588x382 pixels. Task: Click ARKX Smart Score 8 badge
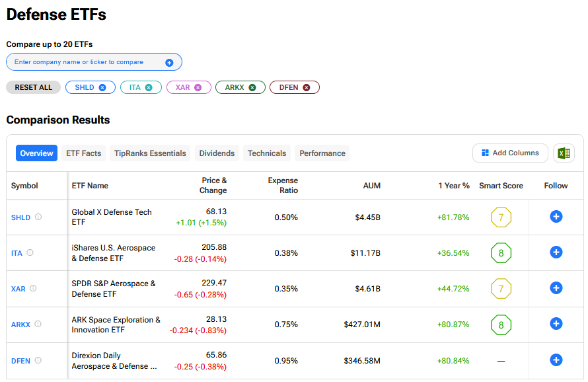point(501,325)
